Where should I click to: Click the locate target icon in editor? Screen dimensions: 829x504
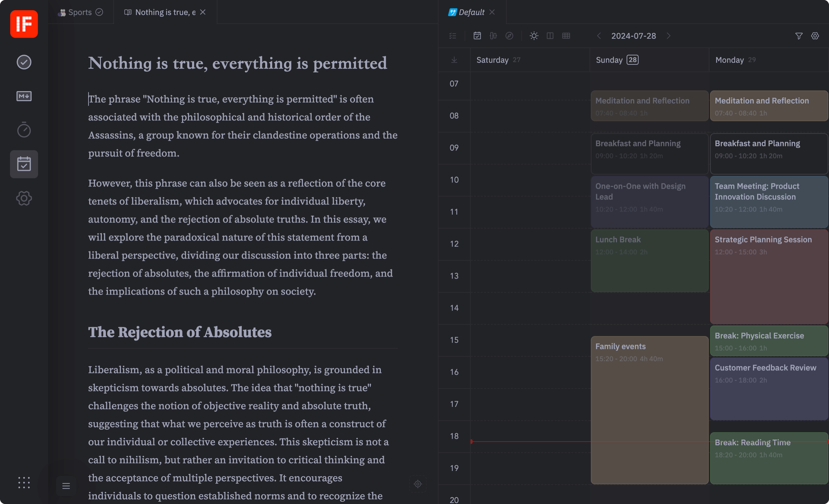click(x=418, y=484)
